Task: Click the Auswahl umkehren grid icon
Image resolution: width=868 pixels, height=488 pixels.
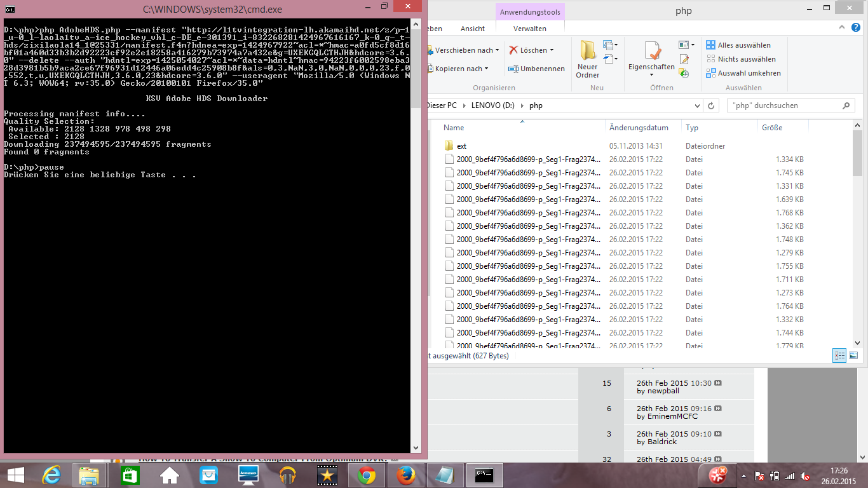Action: pos(711,73)
